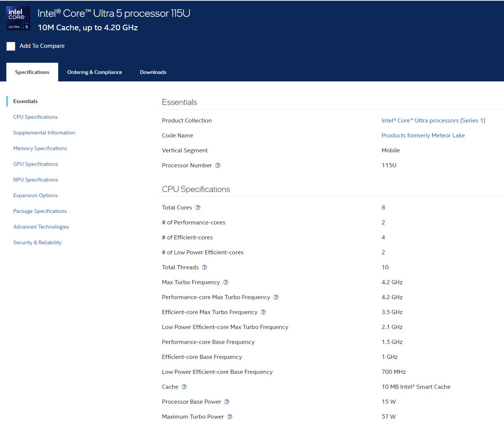Click Processor Base Power help icon
Screen dimensions: 504x422
(x=227, y=402)
